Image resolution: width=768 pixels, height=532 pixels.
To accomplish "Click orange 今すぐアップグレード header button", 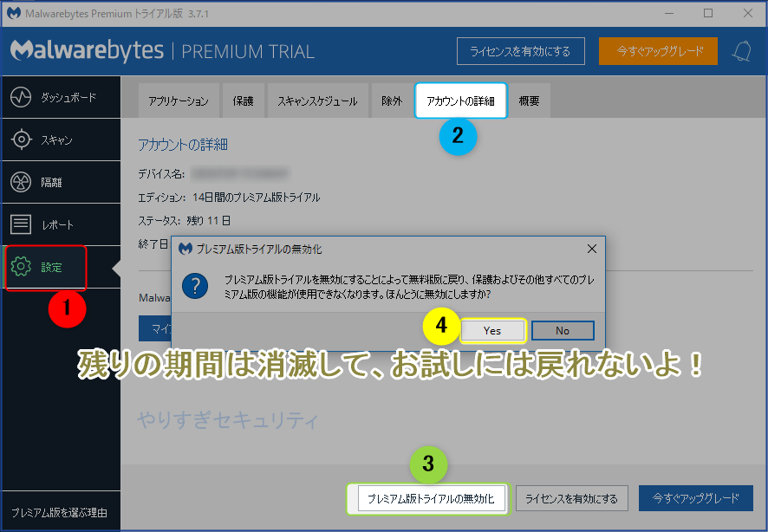I will (658, 51).
